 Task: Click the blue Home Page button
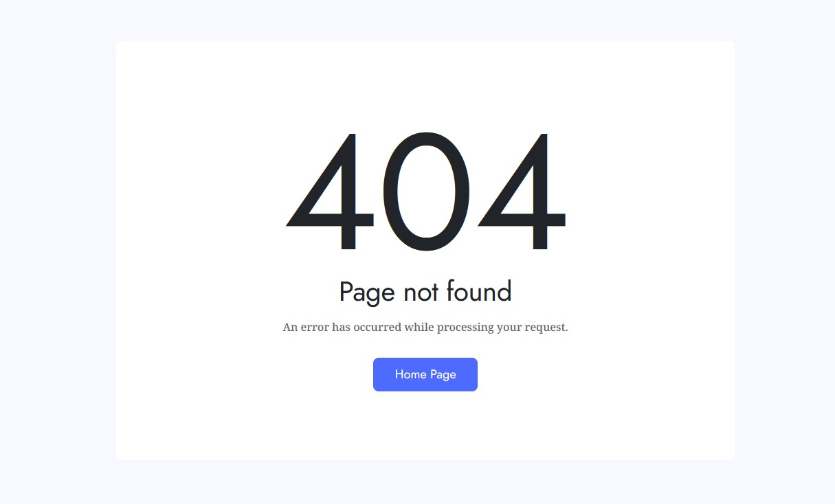coord(425,374)
